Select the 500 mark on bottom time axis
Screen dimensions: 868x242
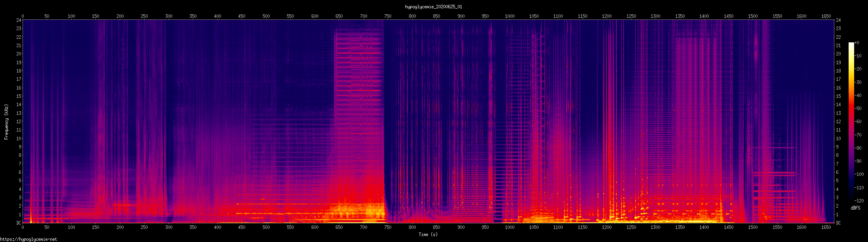coord(266,227)
